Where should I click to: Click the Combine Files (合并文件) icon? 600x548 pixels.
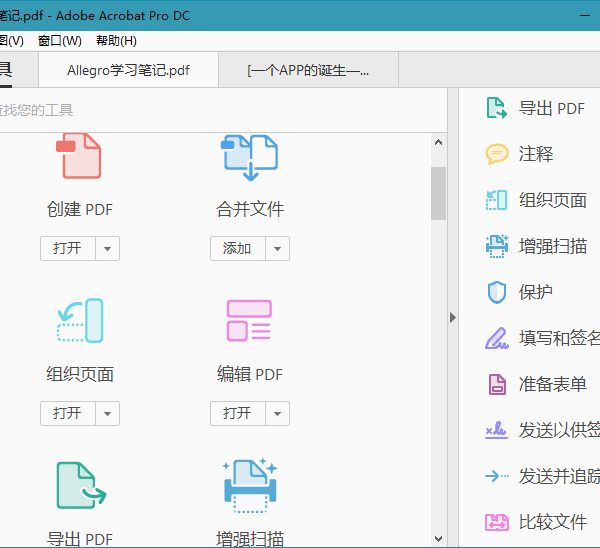(x=250, y=156)
